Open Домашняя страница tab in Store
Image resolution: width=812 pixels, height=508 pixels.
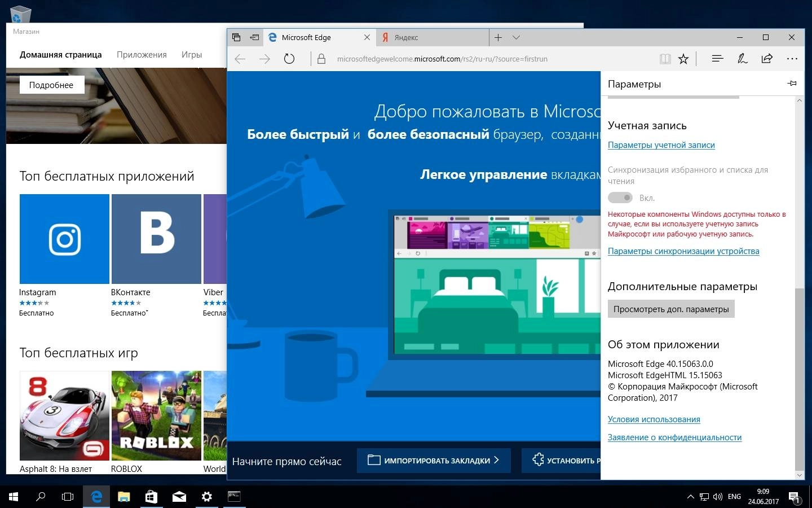click(60, 55)
